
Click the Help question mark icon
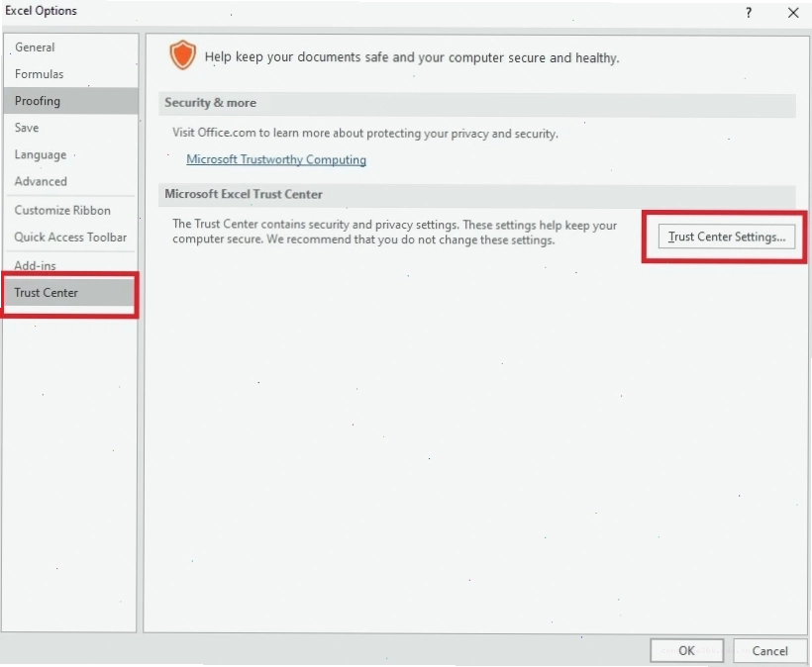pyautogui.click(x=749, y=13)
